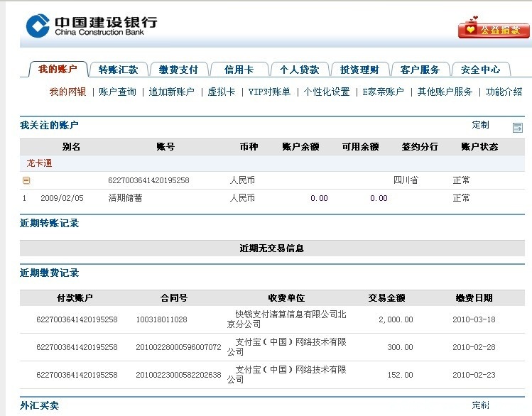This screenshot has width=532, height=416.
Task: Open the 公益捐款 donation button
Action: tap(494, 29)
